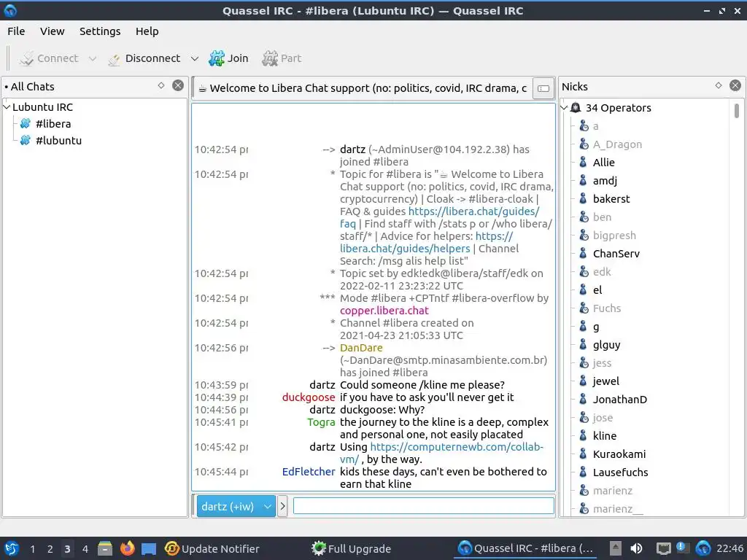Click duckgoose sender name in chat
Image resolution: width=747 pixels, height=560 pixels.
[309, 397]
